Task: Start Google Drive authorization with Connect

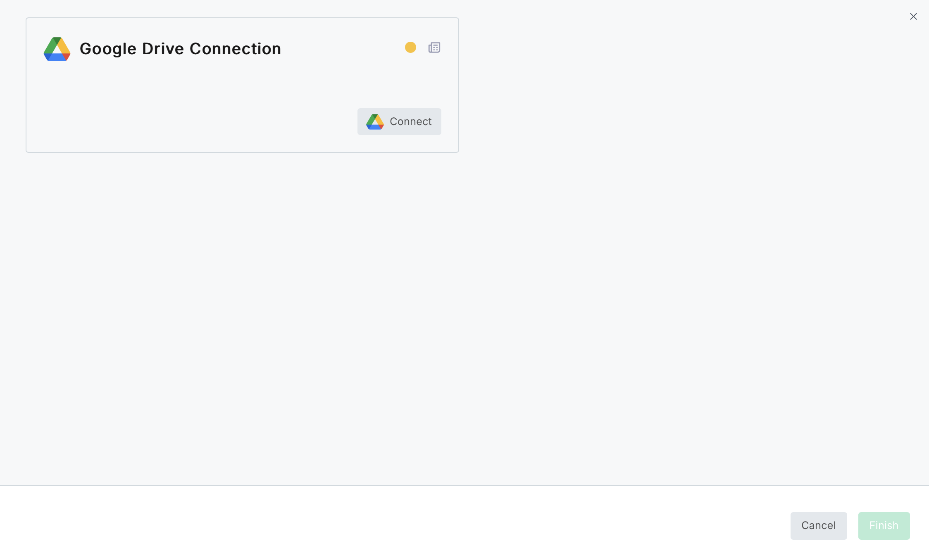Action: [x=399, y=121]
